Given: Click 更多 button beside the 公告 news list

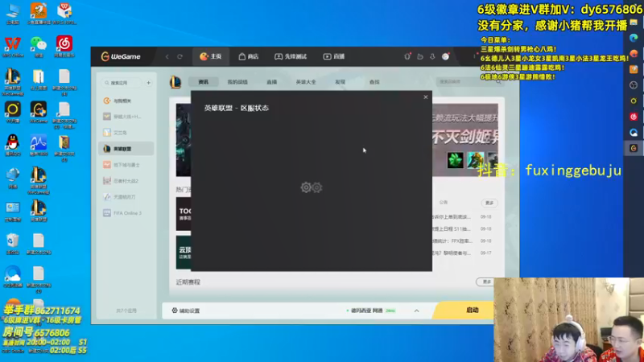Looking at the screenshot, I should click(x=489, y=203).
